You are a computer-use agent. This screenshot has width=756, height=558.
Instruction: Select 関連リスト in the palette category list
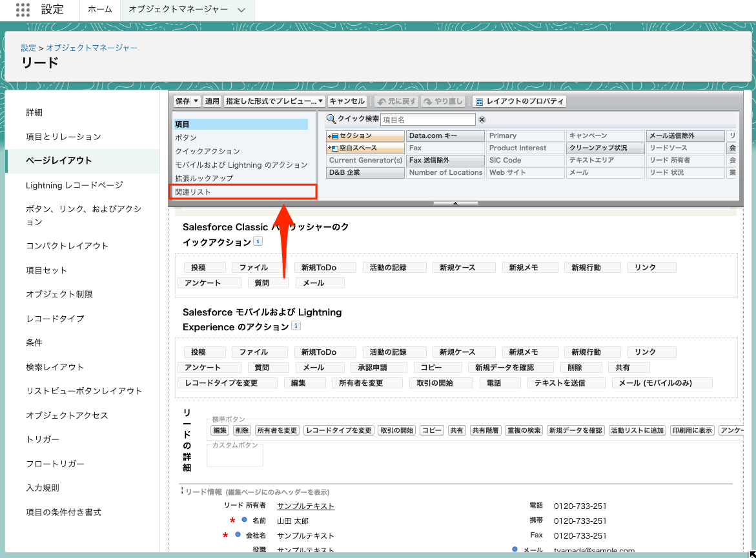(x=243, y=192)
